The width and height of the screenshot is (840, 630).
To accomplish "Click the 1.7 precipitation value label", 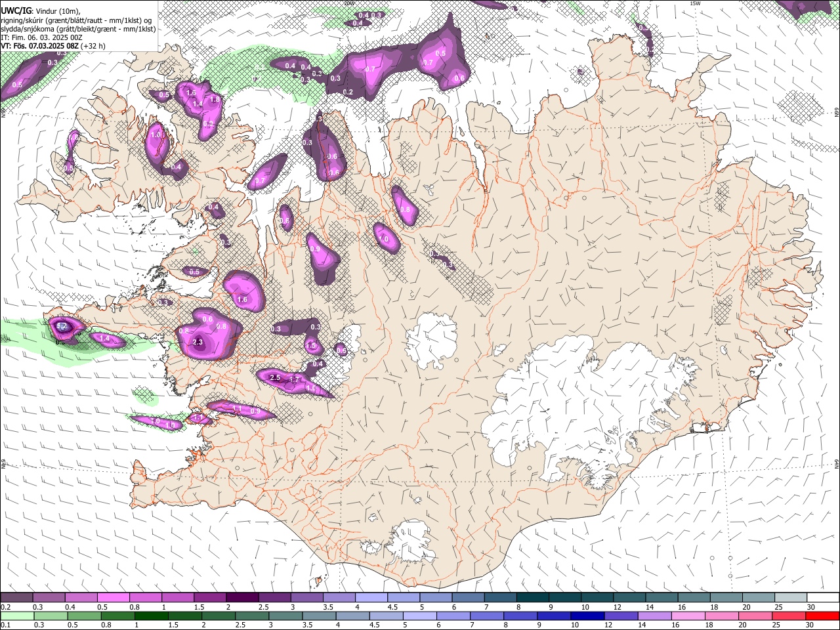I will click(x=295, y=379).
